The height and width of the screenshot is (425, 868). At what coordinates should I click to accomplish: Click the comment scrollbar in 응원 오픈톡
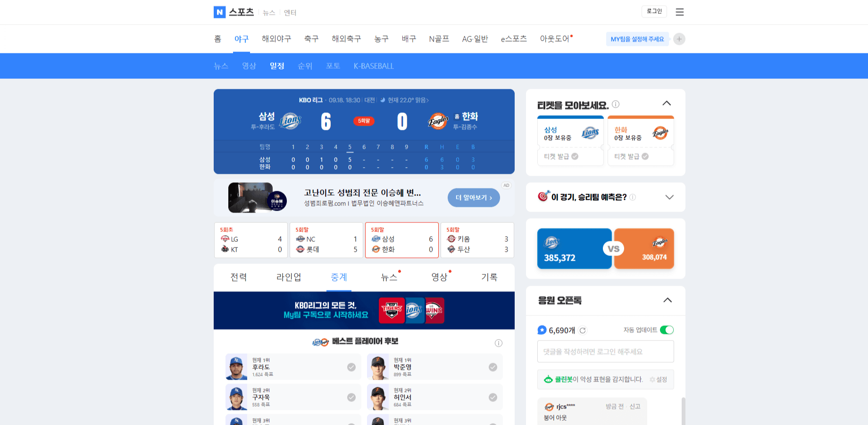(x=683, y=411)
